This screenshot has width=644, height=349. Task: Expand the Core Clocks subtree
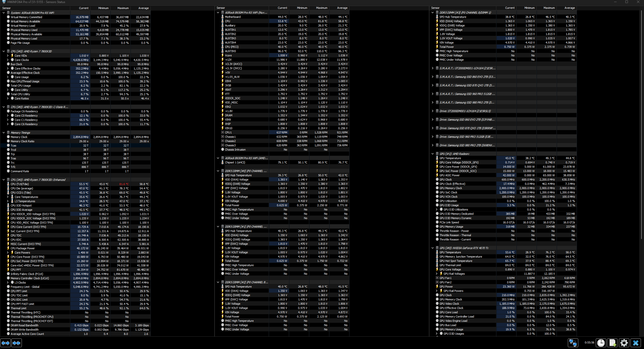click(x=8, y=60)
